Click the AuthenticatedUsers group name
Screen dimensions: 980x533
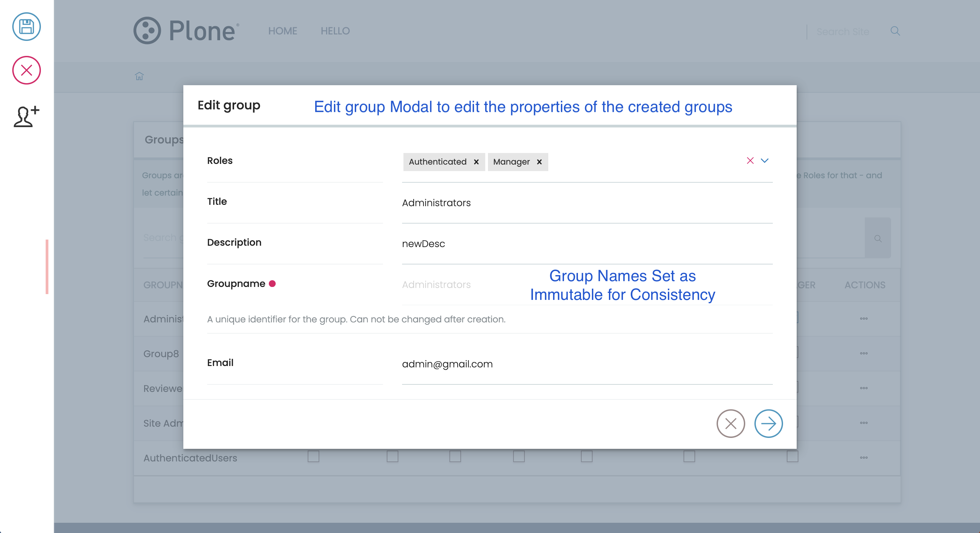coord(190,458)
